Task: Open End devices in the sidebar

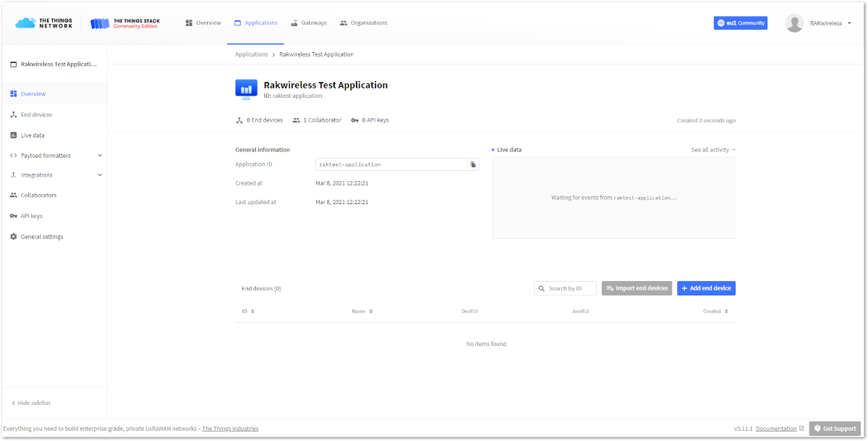Action: click(54, 114)
